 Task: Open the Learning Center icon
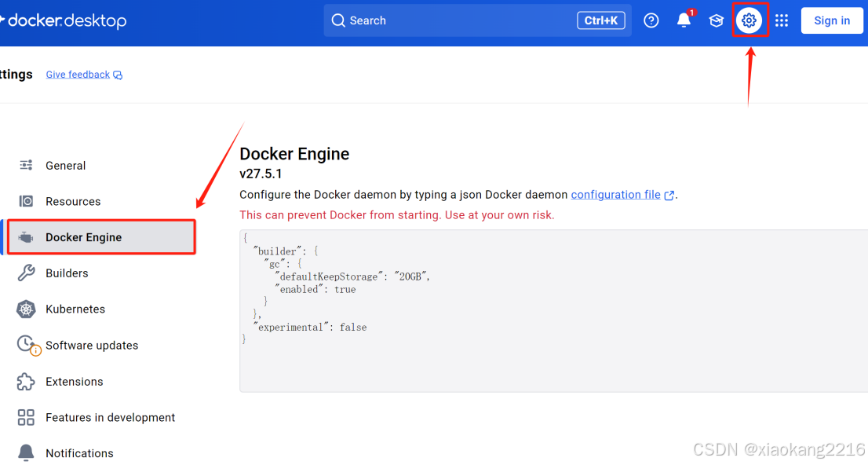[x=716, y=20]
